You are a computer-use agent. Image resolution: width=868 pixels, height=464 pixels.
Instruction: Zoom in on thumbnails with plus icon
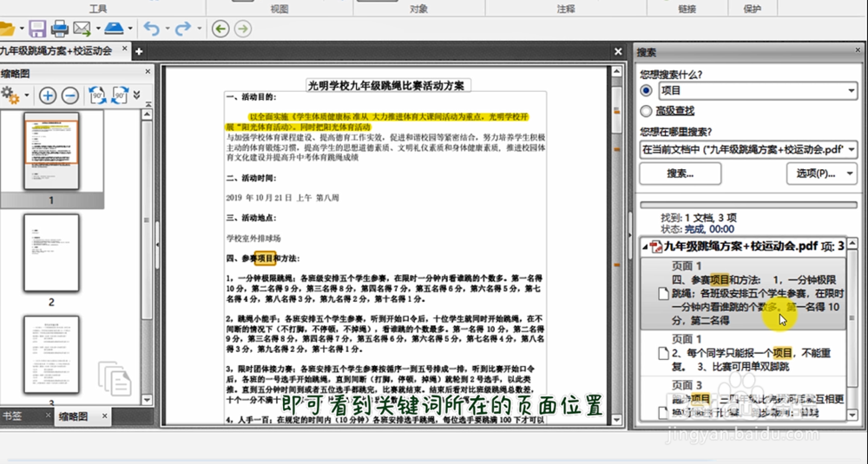48,95
